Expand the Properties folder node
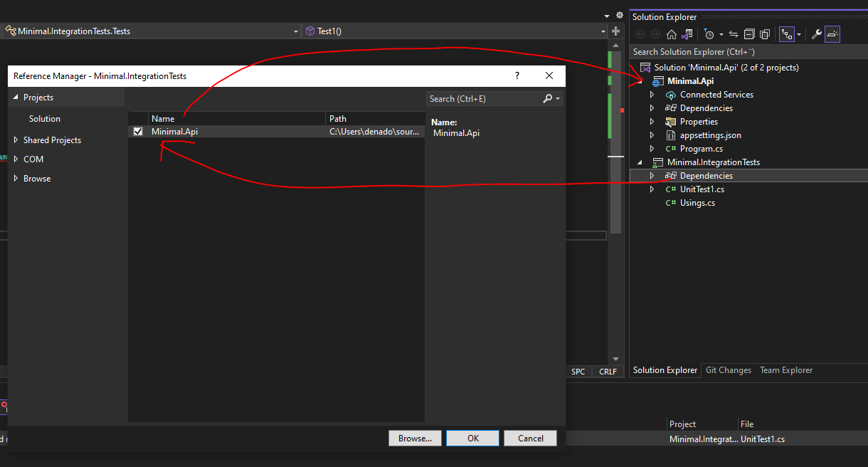This screenshot has height=467, width=868. pyautogui.click(x=652, y=122)
